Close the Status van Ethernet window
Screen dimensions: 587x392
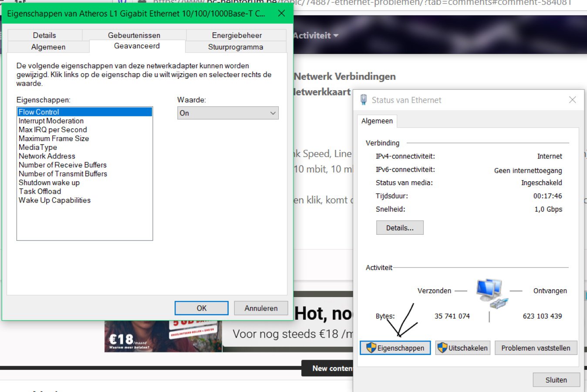click(572, 100)
